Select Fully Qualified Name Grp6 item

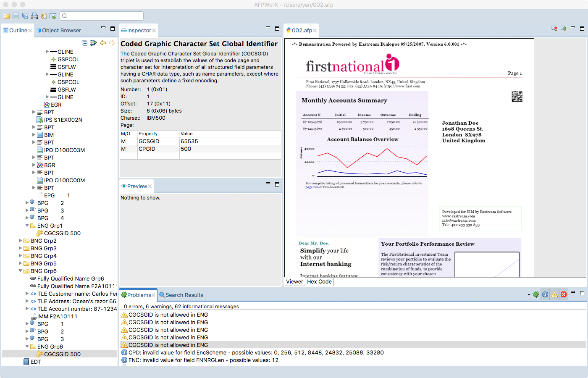point(67,278)
